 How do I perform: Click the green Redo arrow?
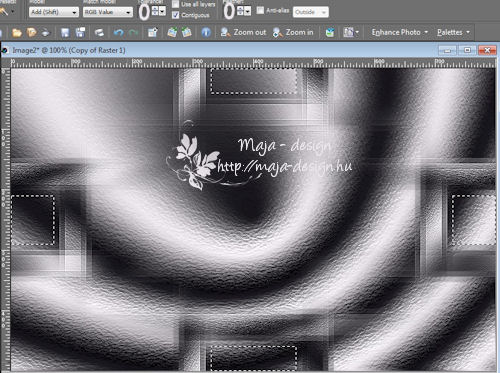click(x=133, y=32)
